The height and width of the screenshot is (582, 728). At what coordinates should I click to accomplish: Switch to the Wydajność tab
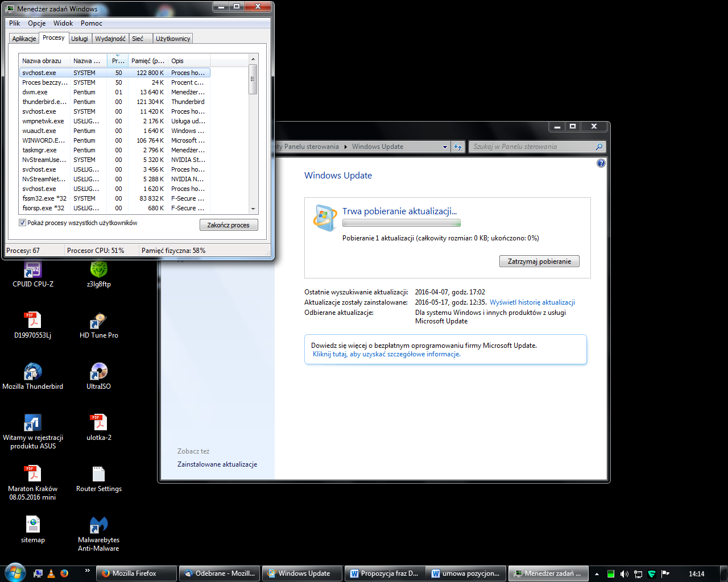[110, 39]
